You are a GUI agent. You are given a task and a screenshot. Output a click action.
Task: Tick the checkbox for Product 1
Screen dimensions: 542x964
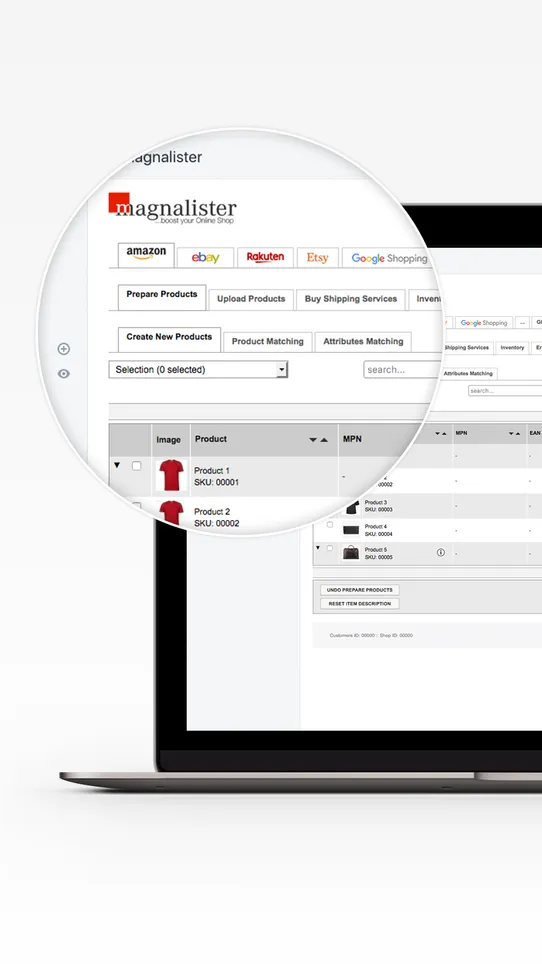coord(136,466)
